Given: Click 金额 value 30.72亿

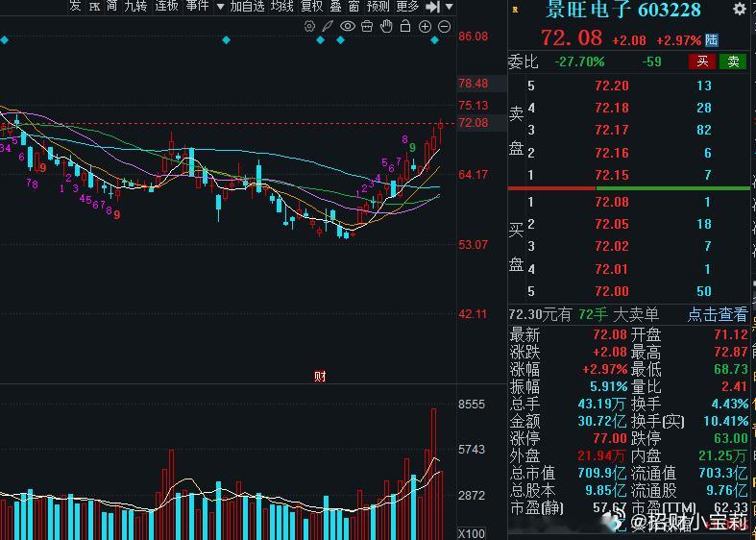Looking at the screenshot, I should click(601, 422).
